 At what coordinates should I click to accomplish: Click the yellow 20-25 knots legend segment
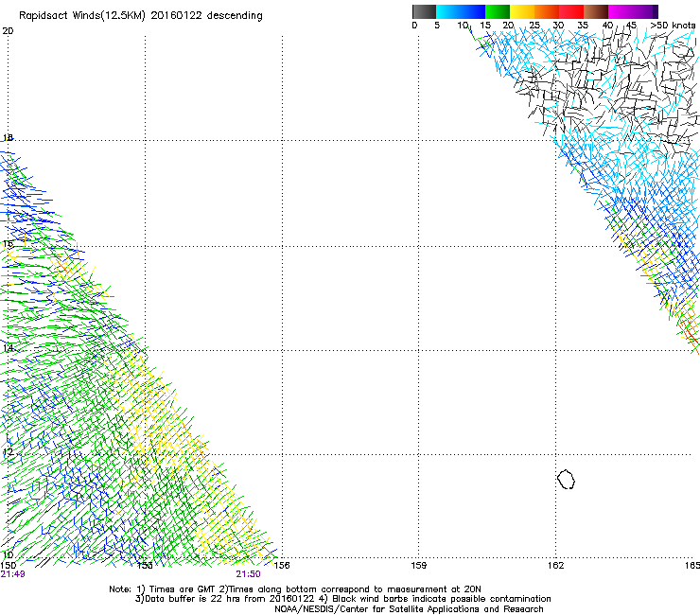coord(522,11)
